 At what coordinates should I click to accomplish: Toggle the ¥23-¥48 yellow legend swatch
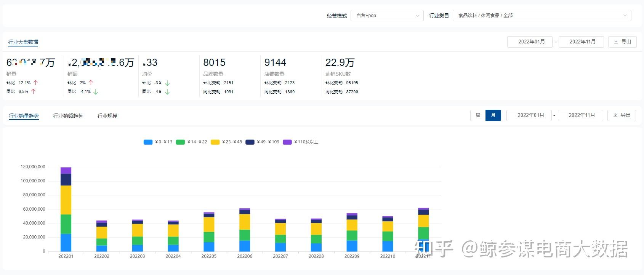pyautogui.click(x=215, y=142)
